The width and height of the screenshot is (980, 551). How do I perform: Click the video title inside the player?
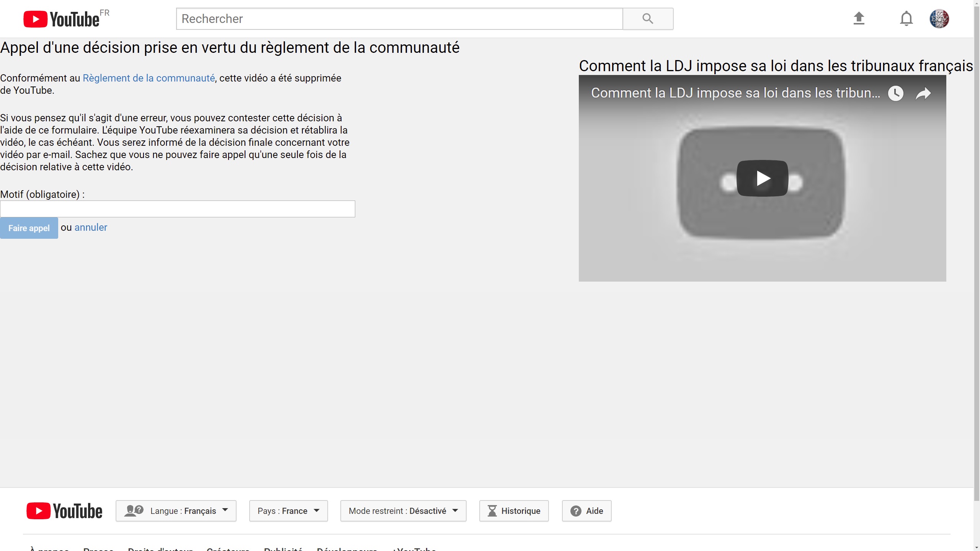(735, 93)
